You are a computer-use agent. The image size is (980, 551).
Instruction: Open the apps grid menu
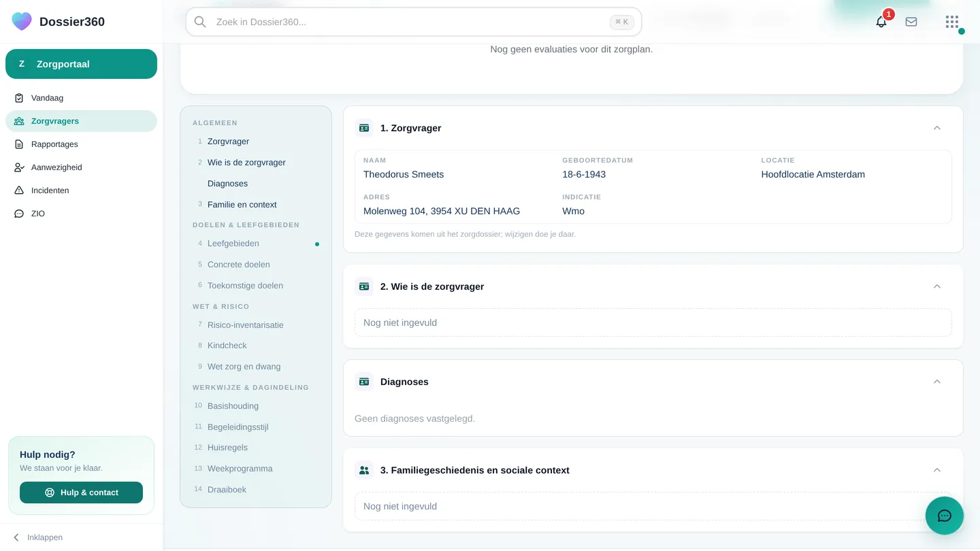click(952, 22)
